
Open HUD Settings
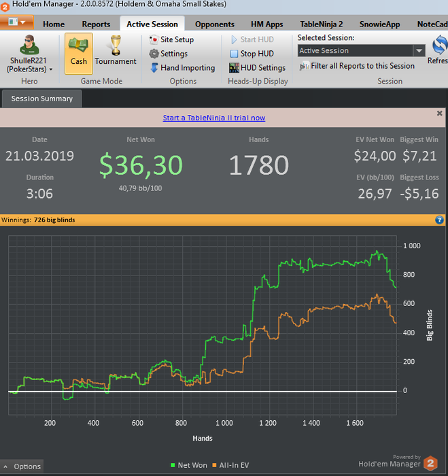(258, 67)
